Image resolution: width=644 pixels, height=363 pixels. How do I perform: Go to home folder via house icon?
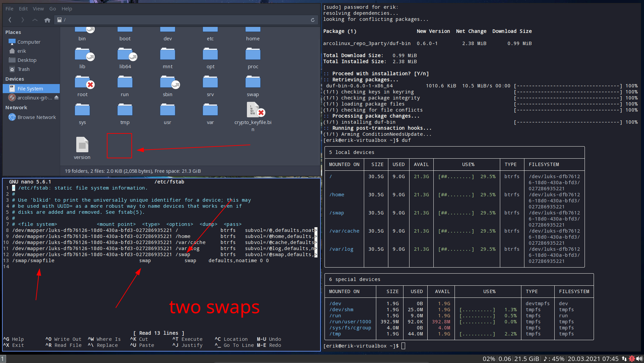[x=47, y=20]
